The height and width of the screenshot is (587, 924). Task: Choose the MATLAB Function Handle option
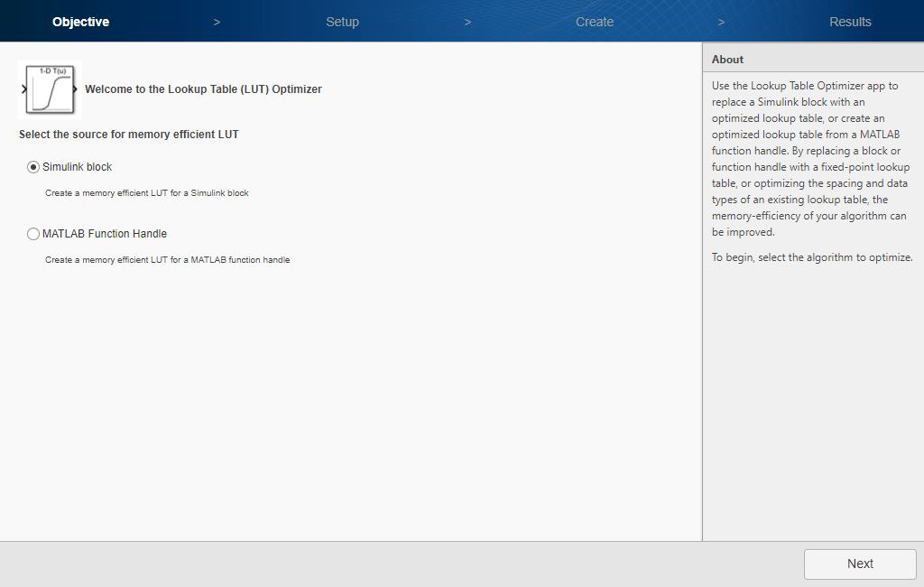[x=33, y=234]
